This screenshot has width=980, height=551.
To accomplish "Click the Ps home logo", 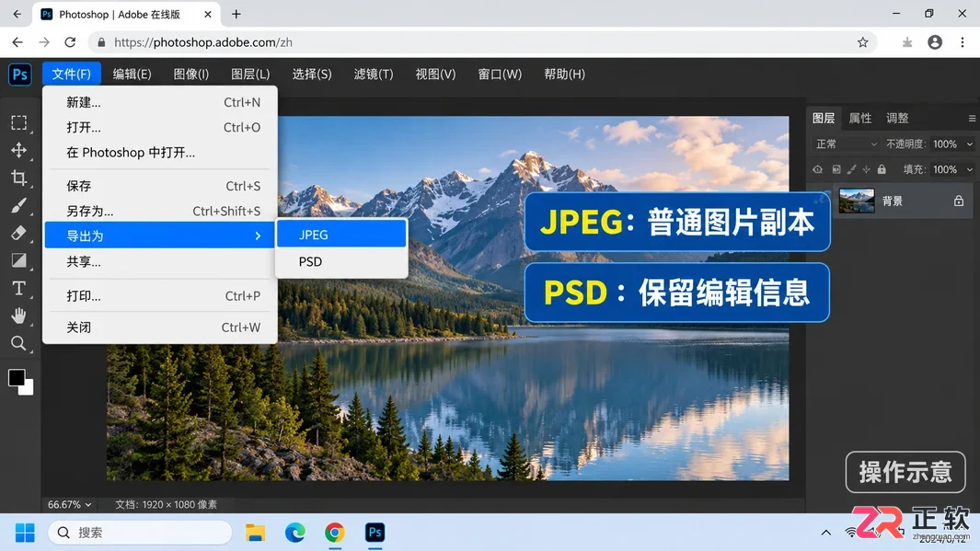I will [20, 75].
